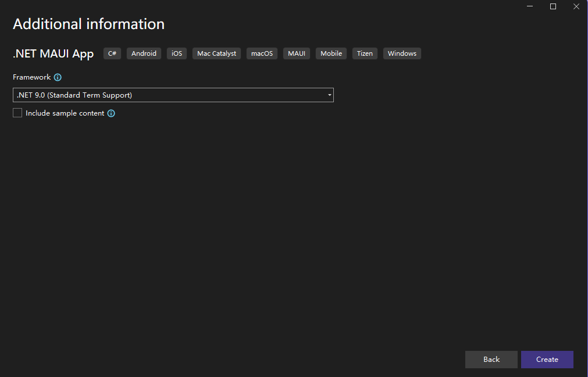Enable the Include sample content checkbox

(x=17, y=113)
